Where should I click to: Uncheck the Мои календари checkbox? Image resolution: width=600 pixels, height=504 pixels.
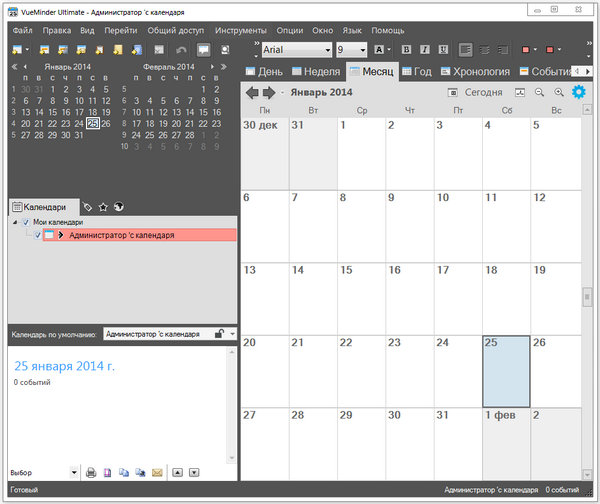click(x=27, y=222)
